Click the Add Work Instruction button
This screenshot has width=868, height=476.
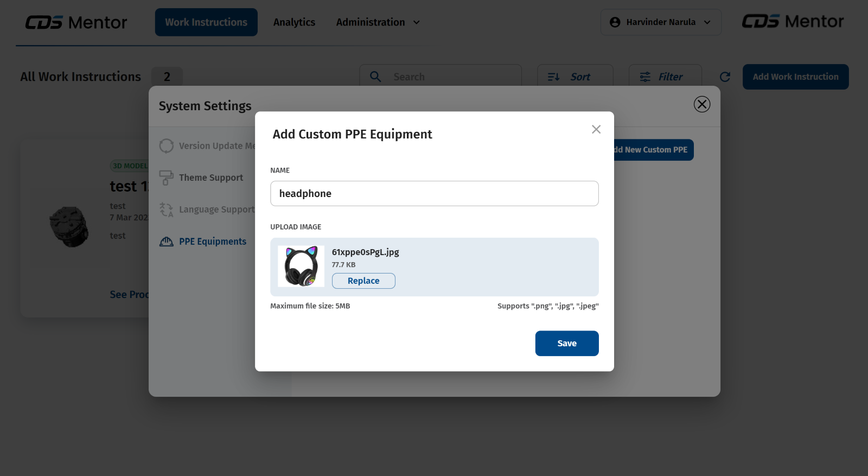click(795, 77)
